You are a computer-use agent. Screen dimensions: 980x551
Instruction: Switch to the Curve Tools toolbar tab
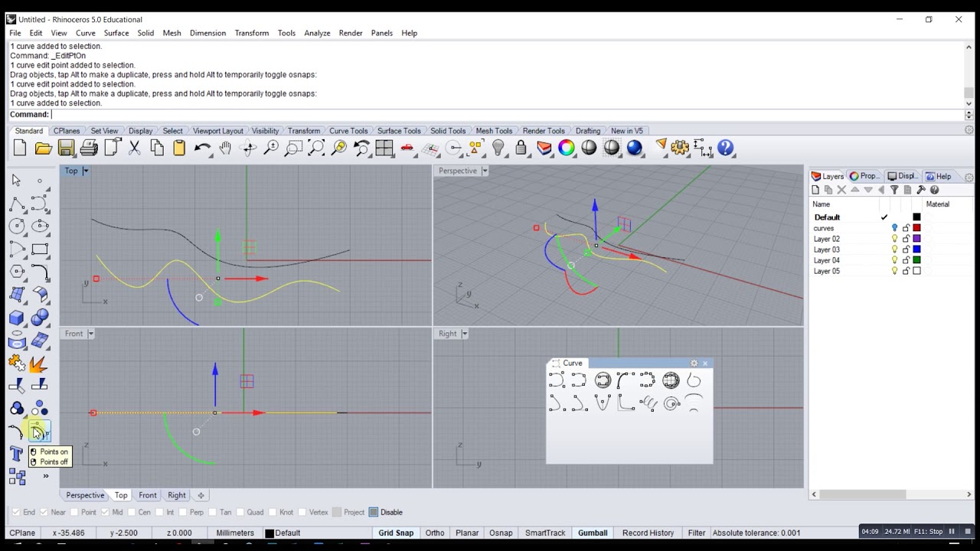348,131
